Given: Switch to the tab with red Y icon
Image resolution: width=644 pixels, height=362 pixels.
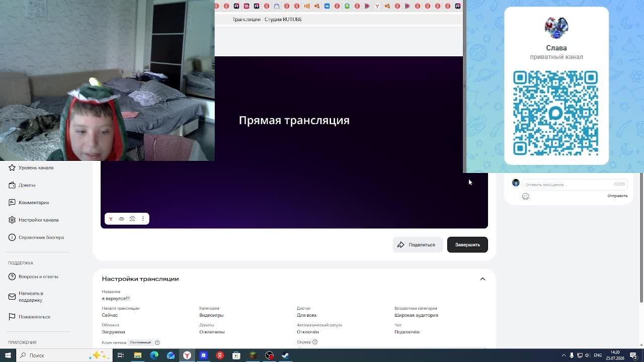Looking at the screenshot, I should click(377, 6).
